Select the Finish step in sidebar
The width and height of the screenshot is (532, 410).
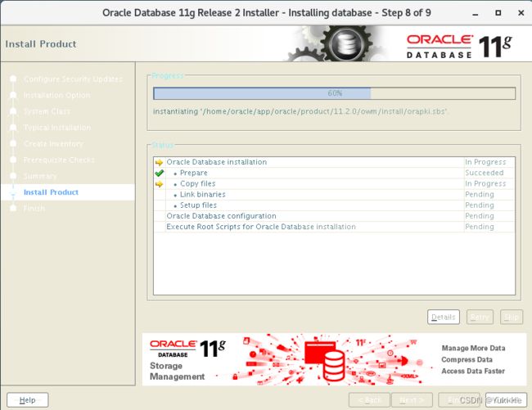point(34,208)
